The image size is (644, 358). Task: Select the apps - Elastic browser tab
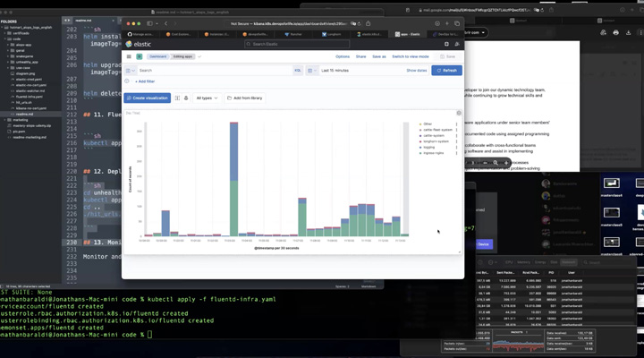coord(407,34)
